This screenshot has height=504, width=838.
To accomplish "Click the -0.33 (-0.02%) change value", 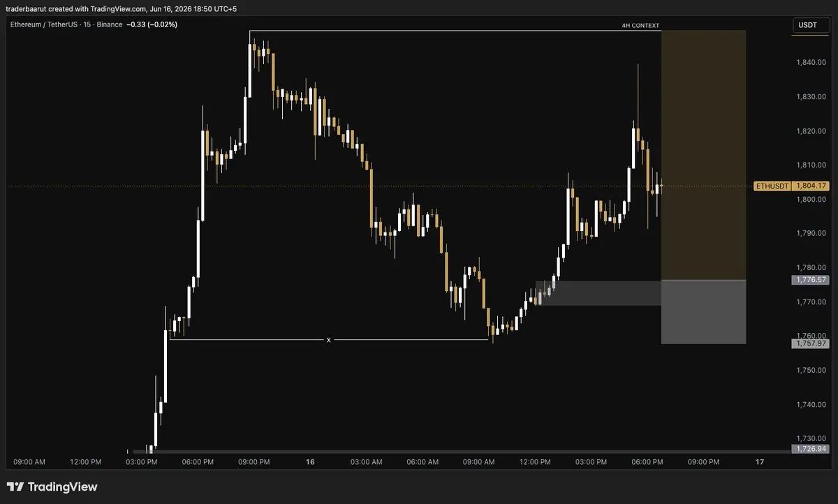I will coord(152,24).
